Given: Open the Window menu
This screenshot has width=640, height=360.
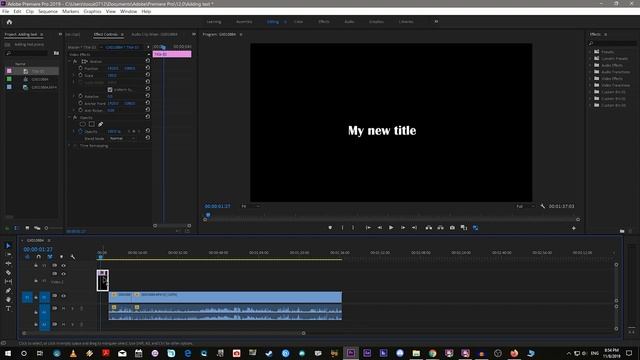Looking at the screenshot, I should coord(129,11).
